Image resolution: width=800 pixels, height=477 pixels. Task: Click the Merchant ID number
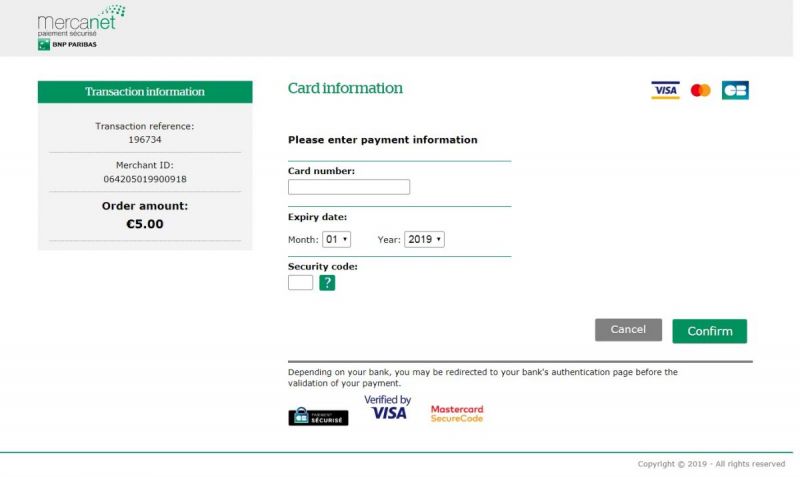point(145,179)
